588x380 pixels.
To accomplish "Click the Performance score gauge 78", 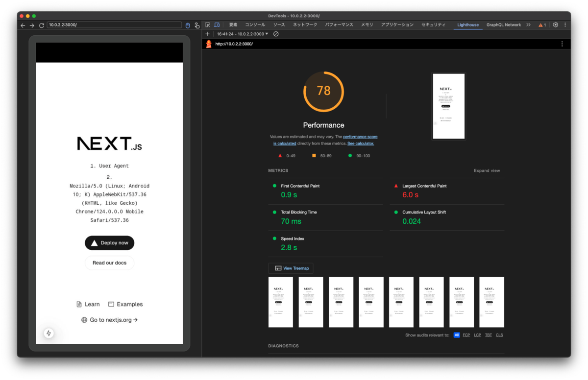I will [x=324, y=92].
